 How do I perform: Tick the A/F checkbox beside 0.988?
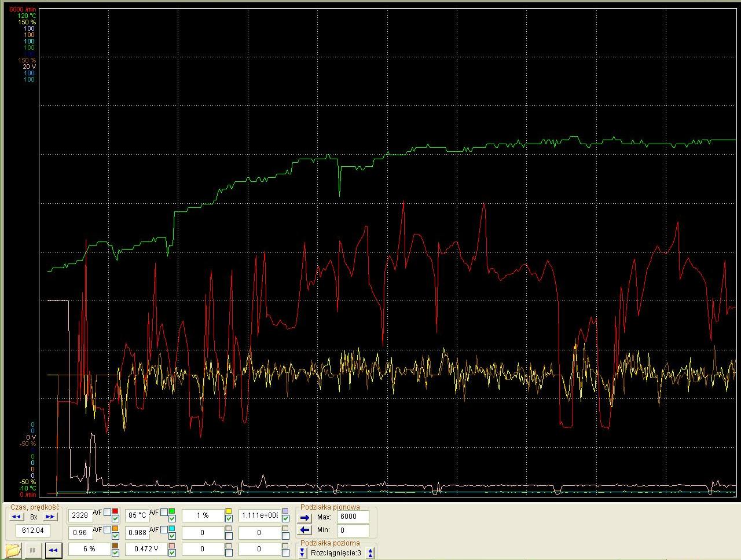click(x=164, y=529)
